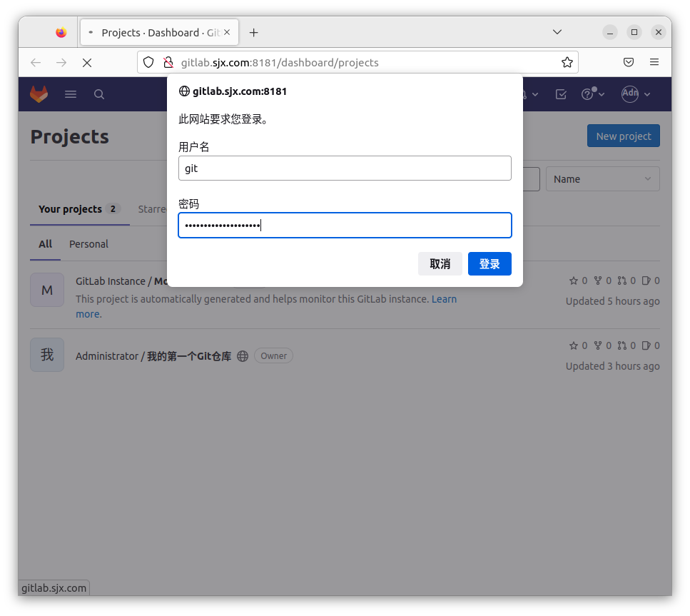Click the shield tracking protection icon
690x616 pixels.
click(x=148, y=63)
